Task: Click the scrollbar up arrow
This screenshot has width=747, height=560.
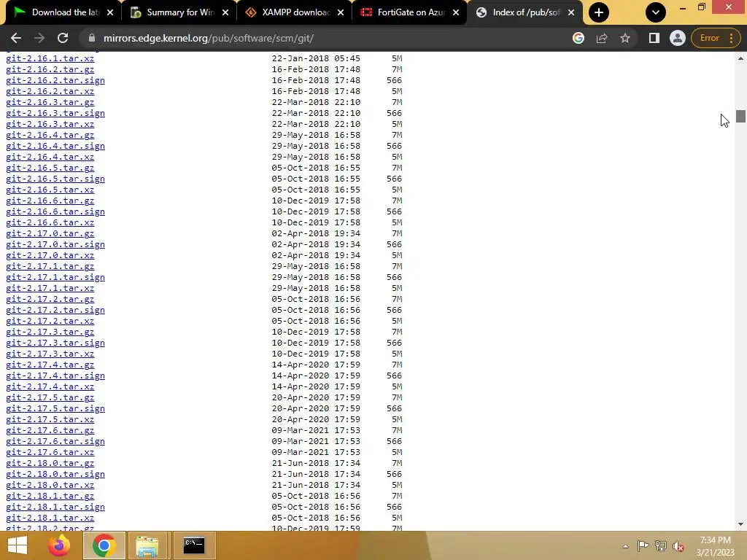Action: [x=740, y=58]
